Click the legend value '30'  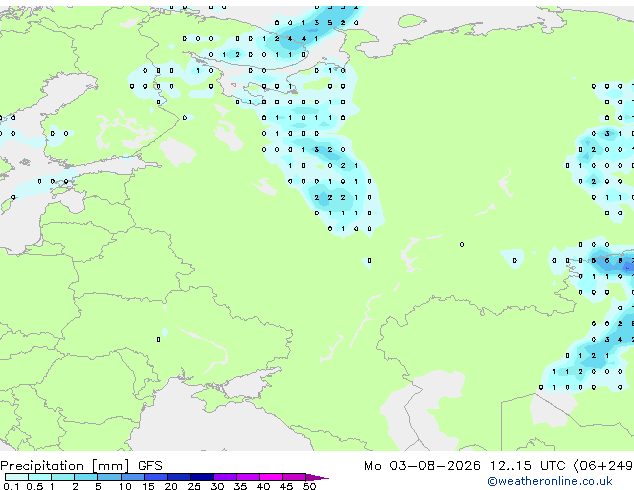coord(217,486)
